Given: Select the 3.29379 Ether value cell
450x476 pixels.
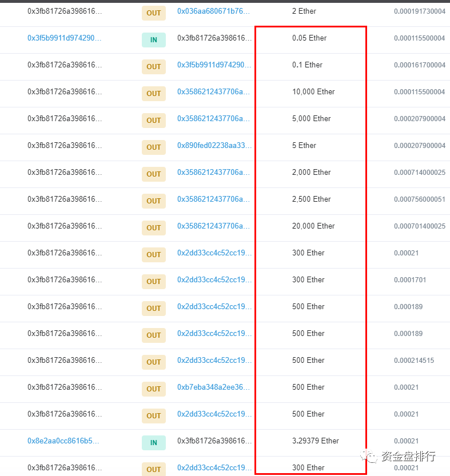Looking at the screenshot, I should pos(315,441).
